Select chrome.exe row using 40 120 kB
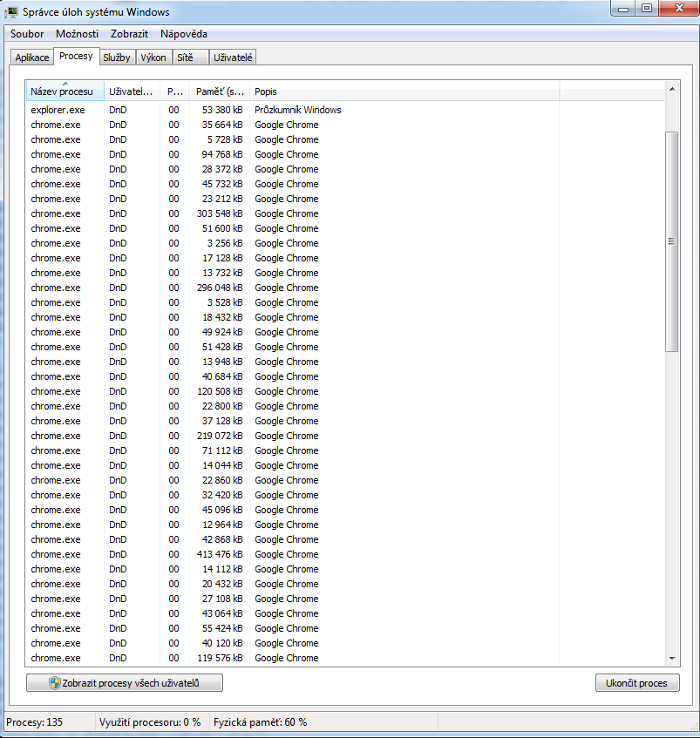 [x=293, y=643]
